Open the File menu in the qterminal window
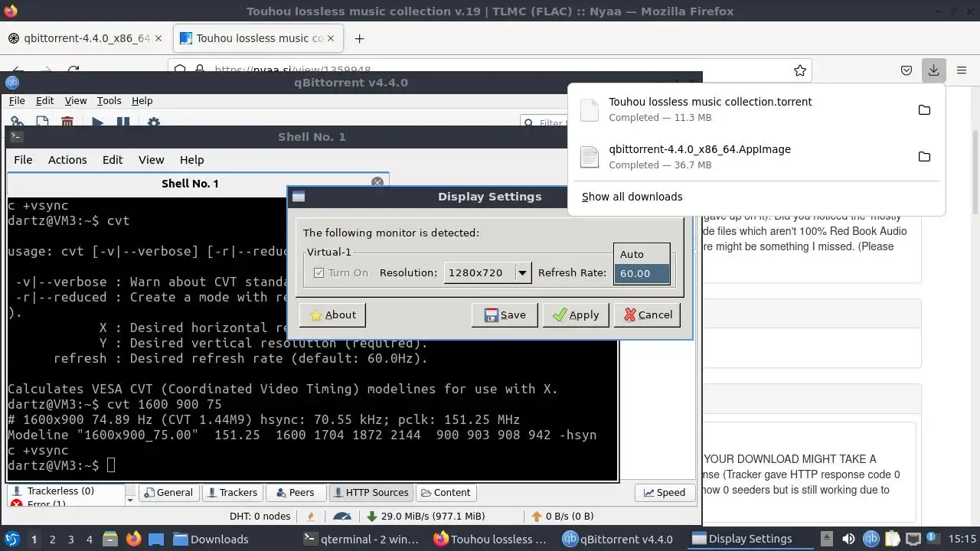Screen dimensions: 980x551 coord(23,159)
